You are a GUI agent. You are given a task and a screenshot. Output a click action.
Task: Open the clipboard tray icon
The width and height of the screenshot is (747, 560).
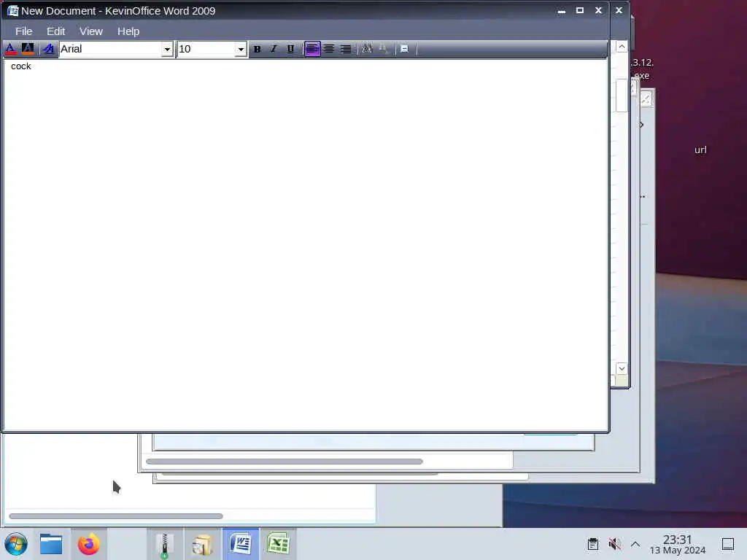point(593,544)
